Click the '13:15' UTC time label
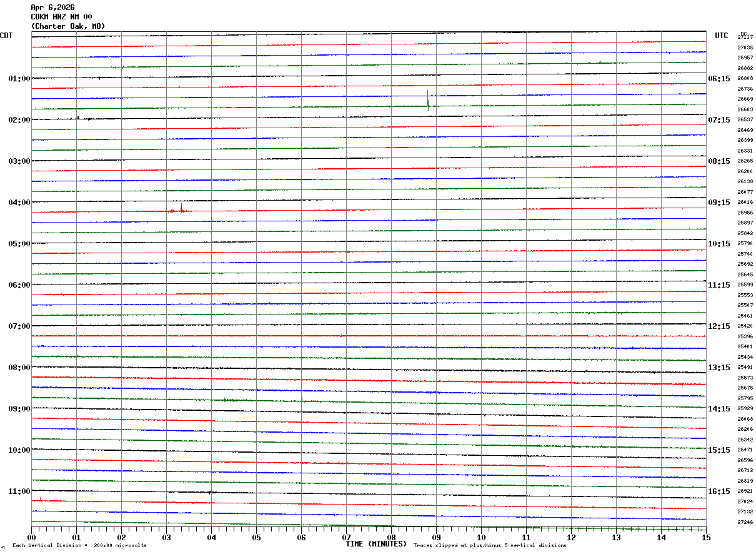Image resolution: width=756 pixels, height=554 pixels. [719, 368]
